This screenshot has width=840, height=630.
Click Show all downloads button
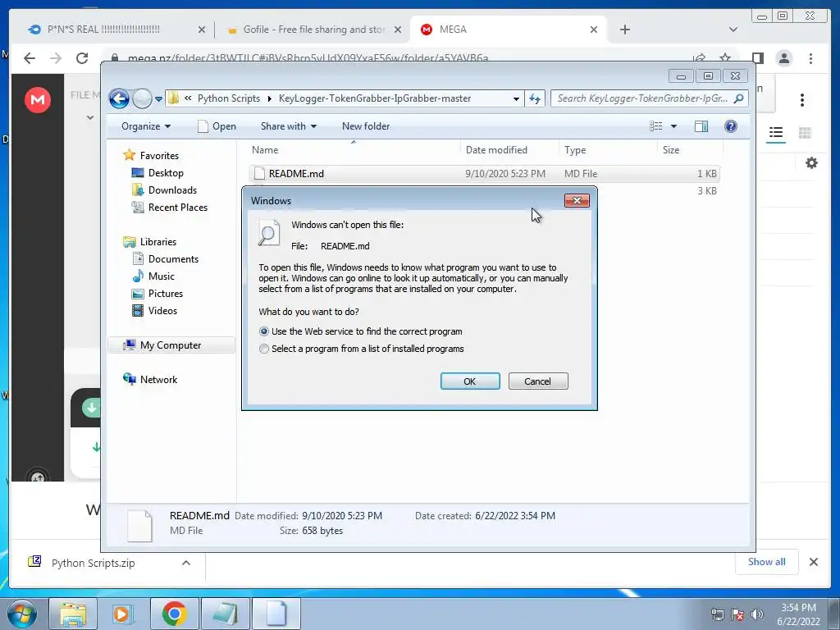(767, 562)
